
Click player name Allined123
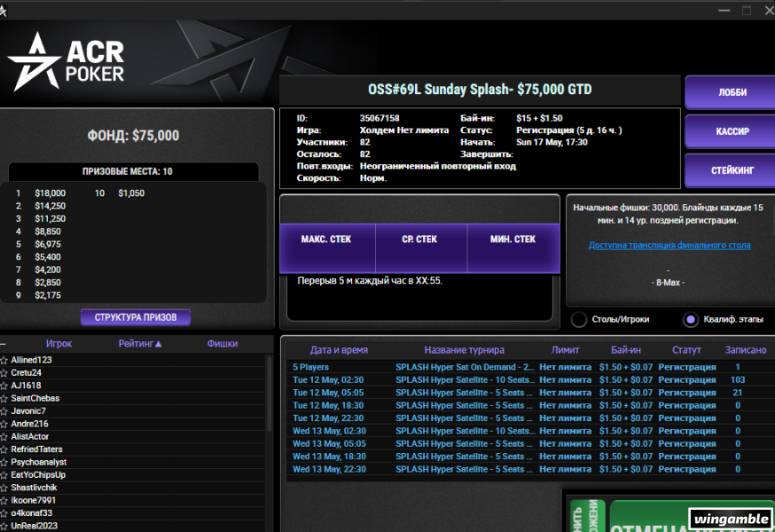coord(31,360)
